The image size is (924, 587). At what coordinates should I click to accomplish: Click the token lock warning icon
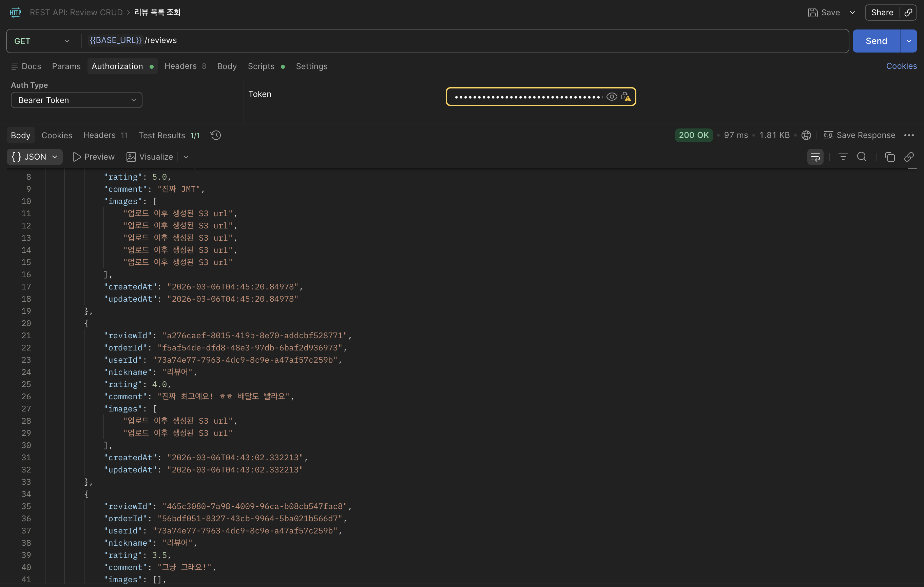click(626, 97)
